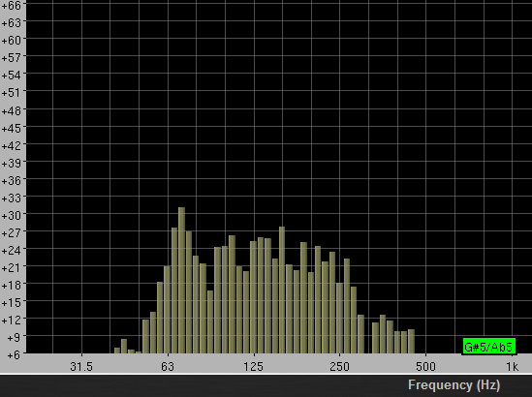The image size is (532, 397).
Task: Click the +51 level axis label
Action: (x=12, y=93)
